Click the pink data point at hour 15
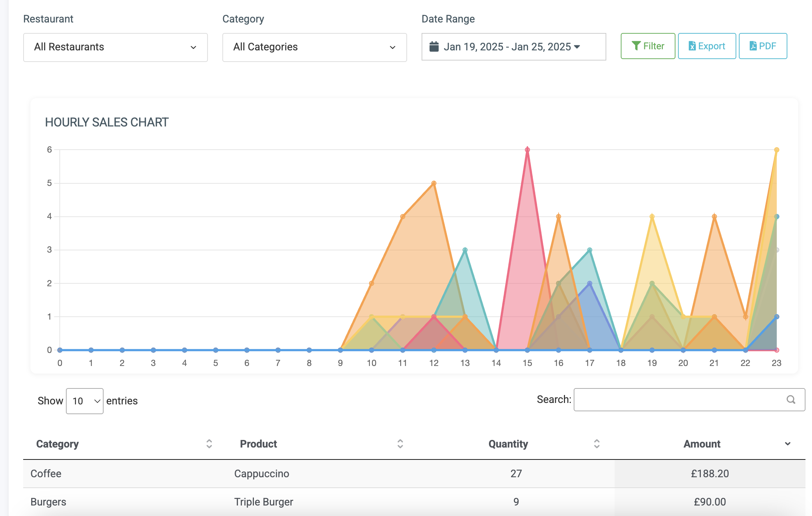Image resolution: width=812 pixels, height=516 pixels. (527, 150)
